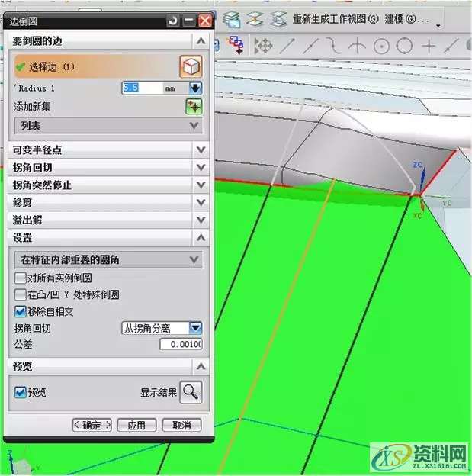Viewport: 472px width, 476px height.
Task: Click the Cancel (取消) button
Action: click(181, 425)
